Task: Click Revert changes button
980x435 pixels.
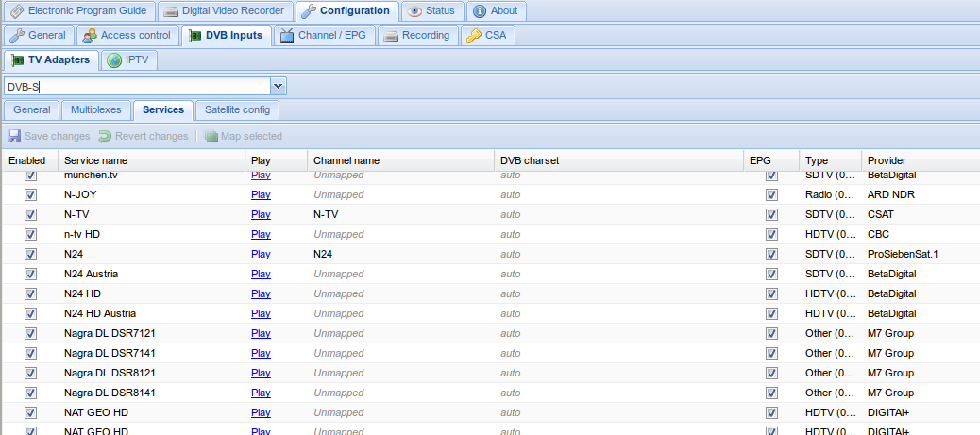Action: pos(144,136)
